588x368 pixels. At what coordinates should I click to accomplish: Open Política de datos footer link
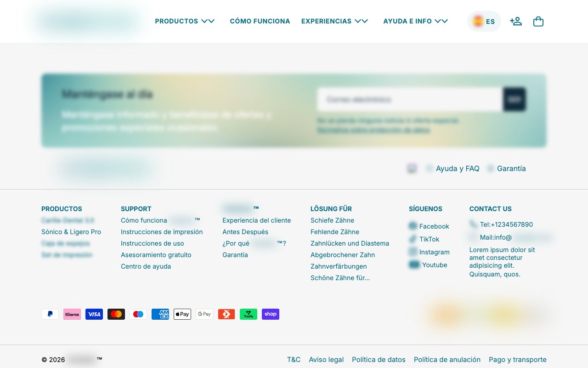379,360
